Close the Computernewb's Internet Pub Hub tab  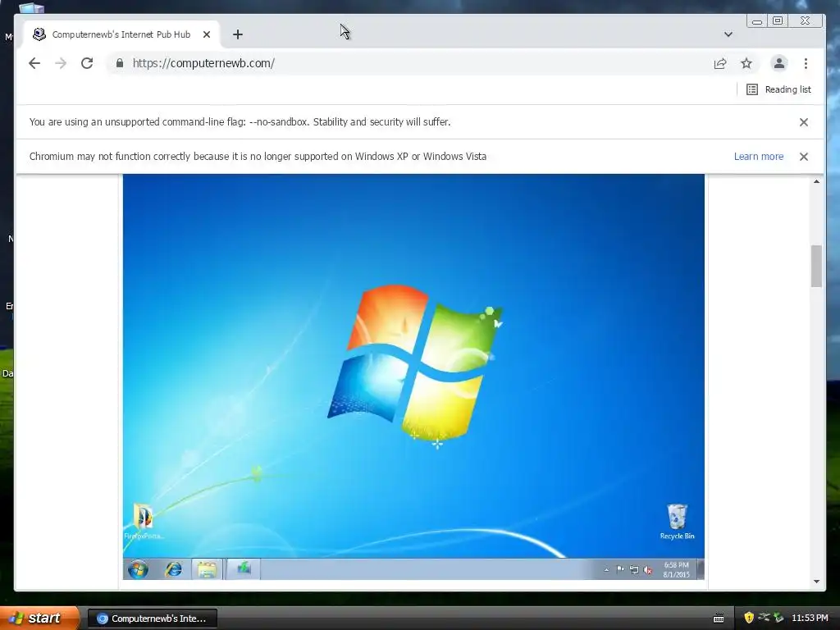click(x=207, y=34)
